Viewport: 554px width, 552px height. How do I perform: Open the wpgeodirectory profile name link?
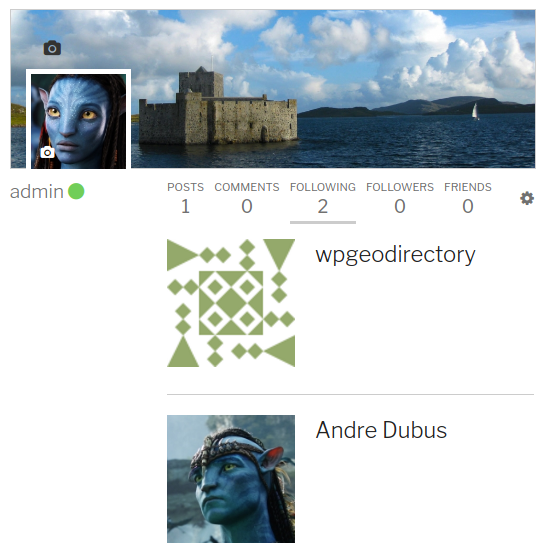[395, 255]
